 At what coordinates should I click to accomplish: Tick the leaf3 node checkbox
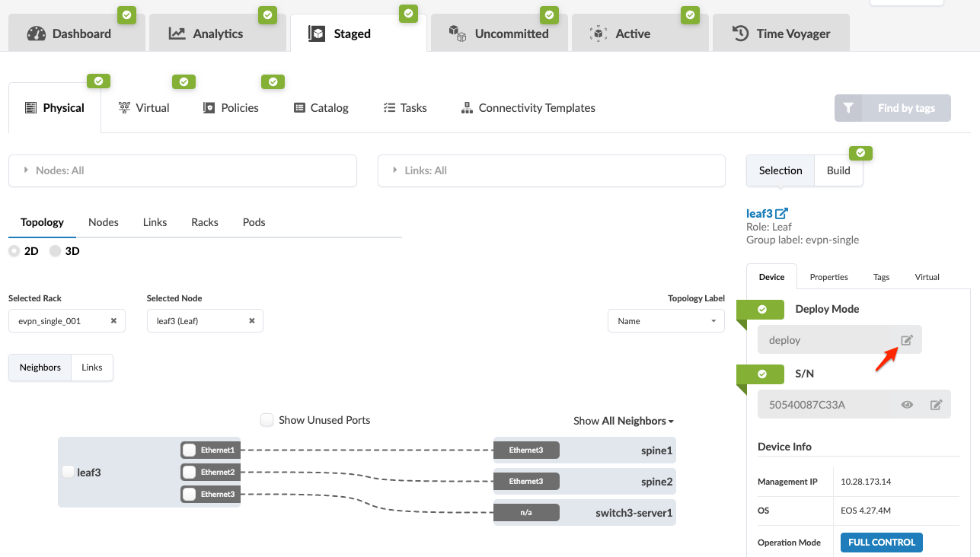pyautogui.click(x=68, y=472)
